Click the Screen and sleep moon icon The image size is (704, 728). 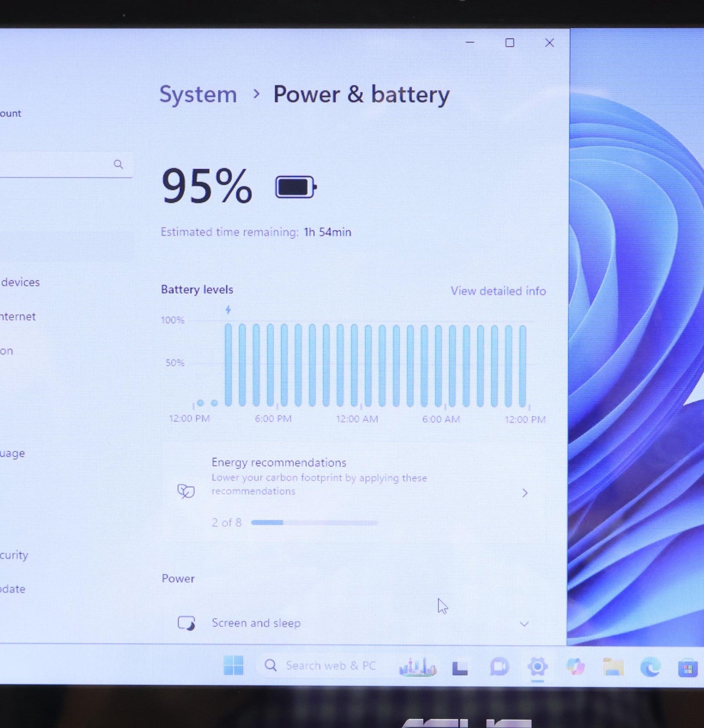click(x=186, y=623)
